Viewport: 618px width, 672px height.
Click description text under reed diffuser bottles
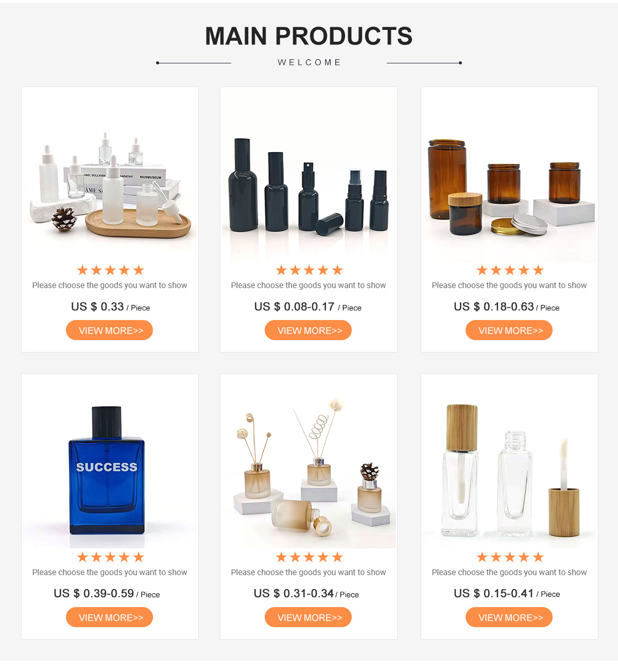(x=308, y=572)
